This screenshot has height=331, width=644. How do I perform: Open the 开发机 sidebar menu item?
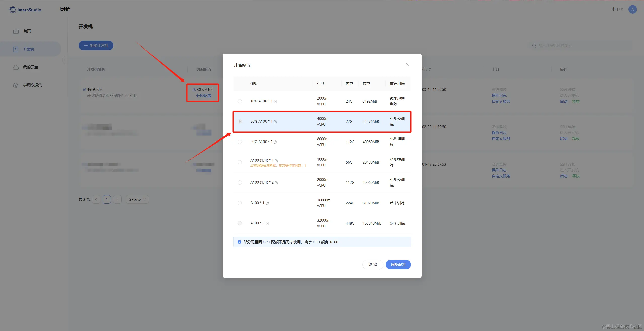click(x=29, y=49)
